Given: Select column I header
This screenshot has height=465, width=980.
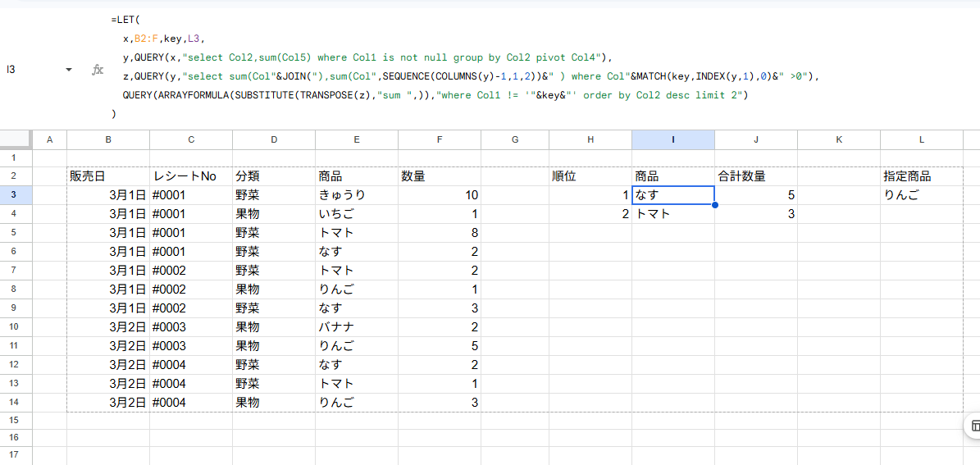Looking at the screenshot, I should [673, 140].
